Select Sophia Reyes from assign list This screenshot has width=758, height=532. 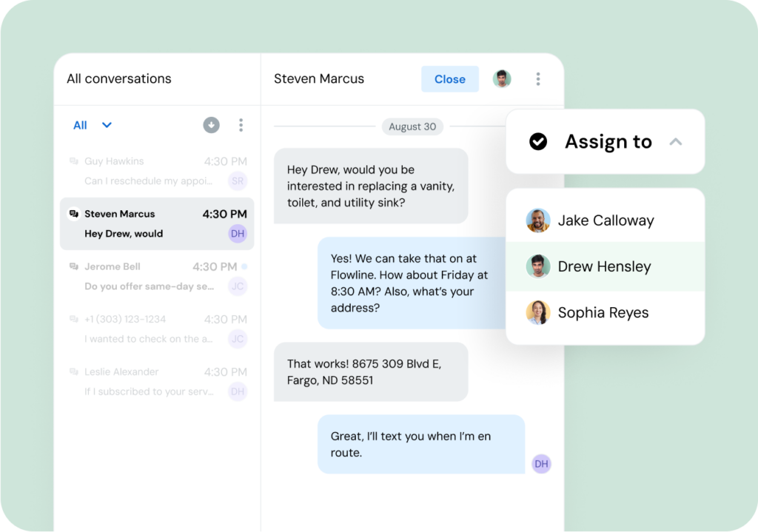click(605, 313)
